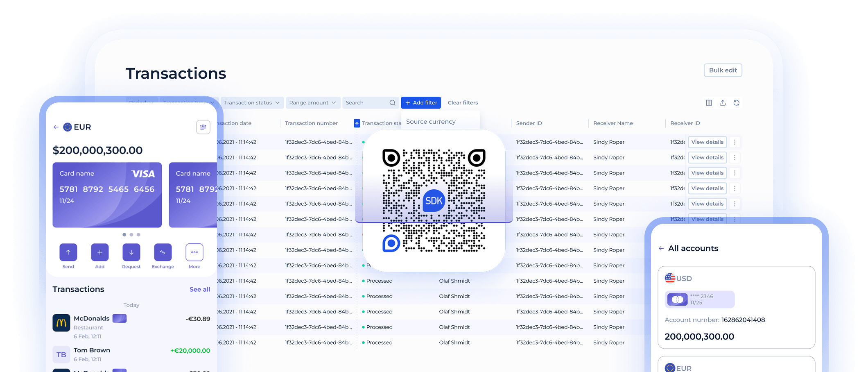868x372 pixels.
Task: Click the See all transactions link
Action: (200, 289)
